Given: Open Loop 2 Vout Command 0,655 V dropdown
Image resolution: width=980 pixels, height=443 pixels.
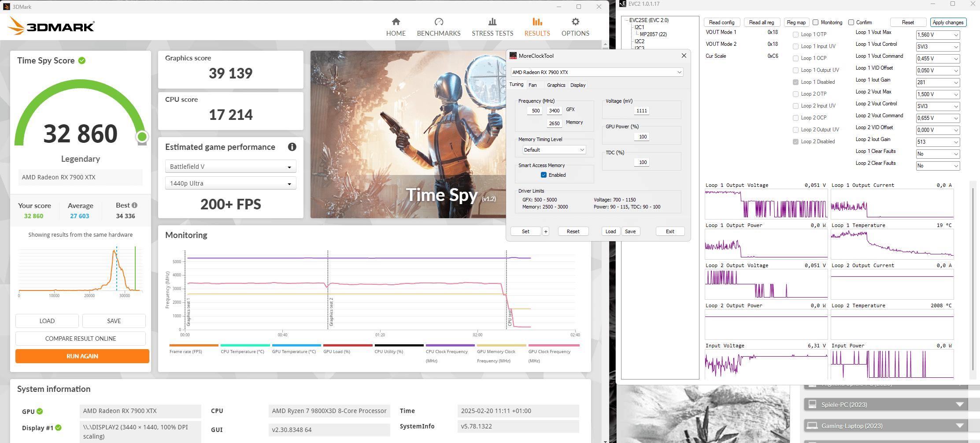Looking at the screenshot, I should (x=938, y=118).
